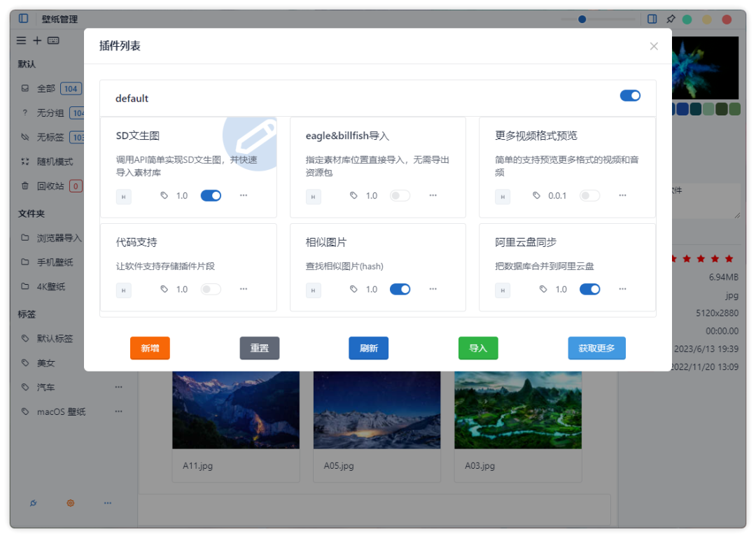Close the 插件列表 dialog
Screen dimensions: 756x538
[x=654, y=45]
